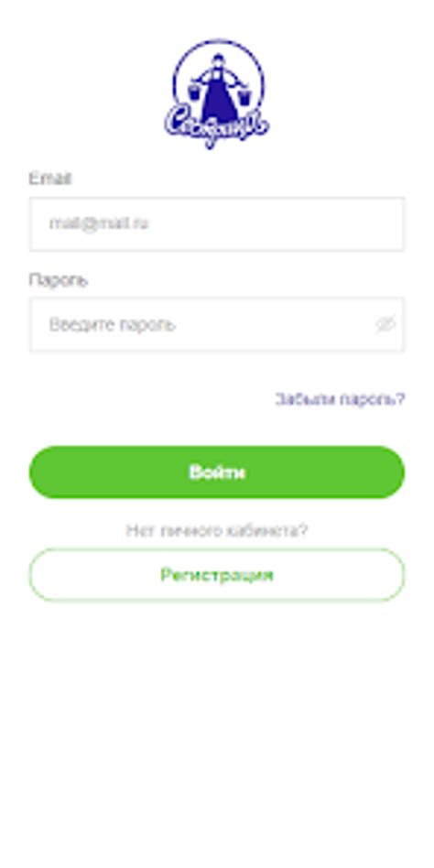Click the left bucket in the logo
This screenshot has width=434, height=868.
[194, 92]
